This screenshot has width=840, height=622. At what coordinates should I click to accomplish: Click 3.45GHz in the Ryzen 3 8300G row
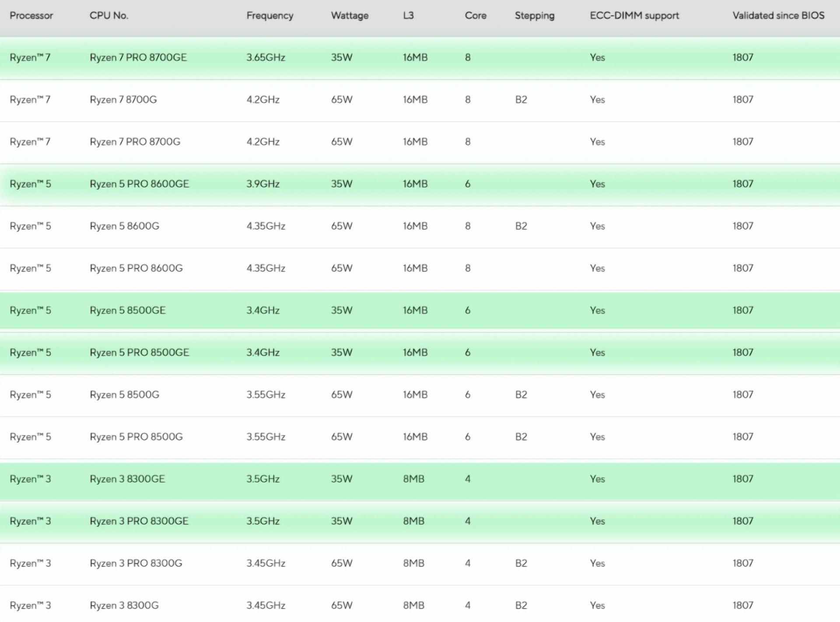266,605
